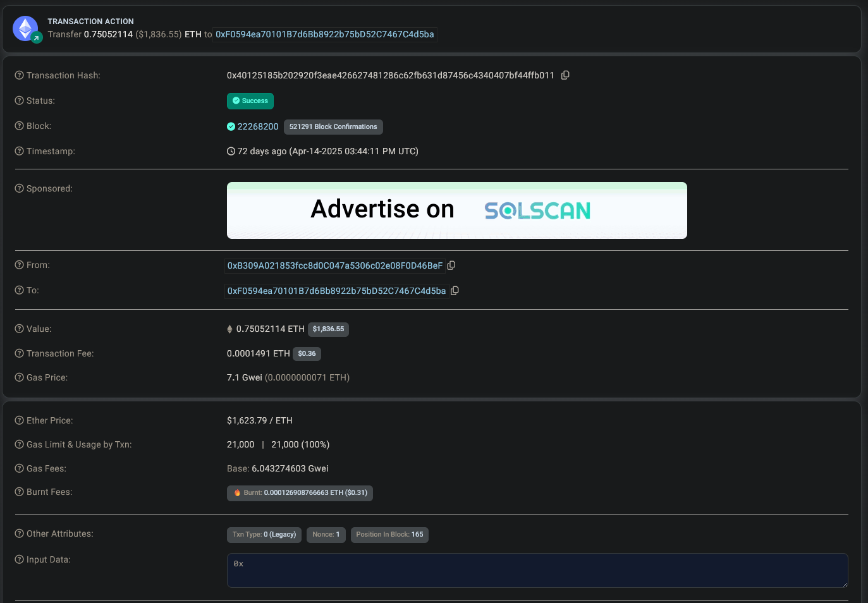Open help icon next to Ether Price
Screen dimensions: 868x603
tap(19, 420)
